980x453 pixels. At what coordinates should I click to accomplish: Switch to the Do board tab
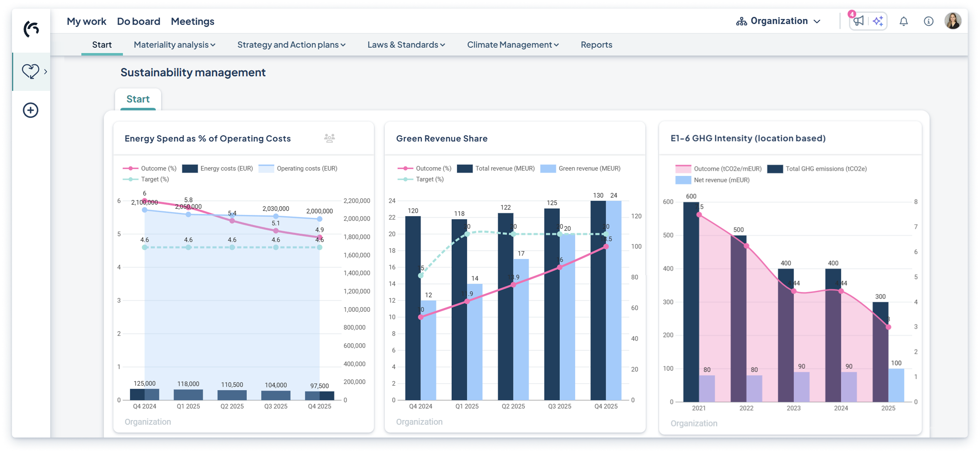pos(138,21)
